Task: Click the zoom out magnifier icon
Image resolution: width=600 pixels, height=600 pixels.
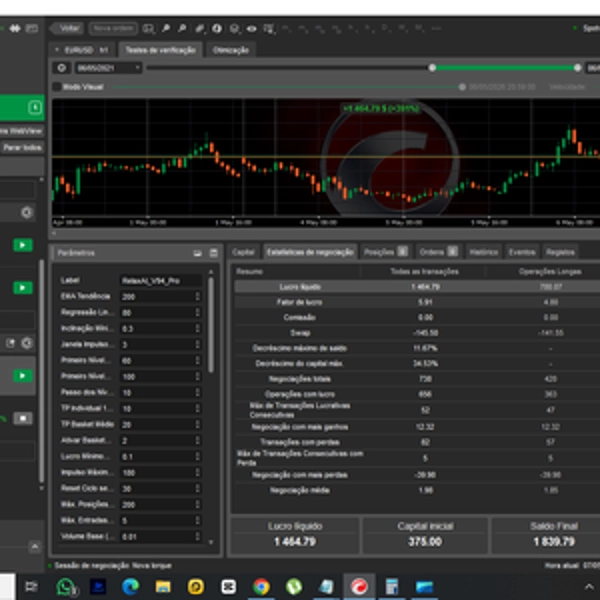Action: [182, 28]
